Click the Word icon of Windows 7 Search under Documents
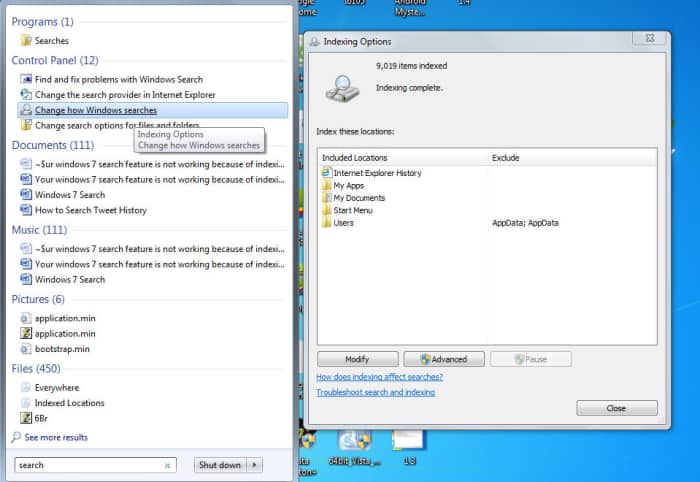 [x=26, y=195]
